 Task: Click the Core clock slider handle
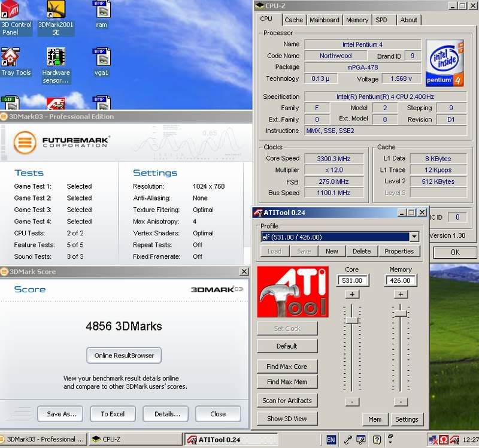tap(352, 321)
